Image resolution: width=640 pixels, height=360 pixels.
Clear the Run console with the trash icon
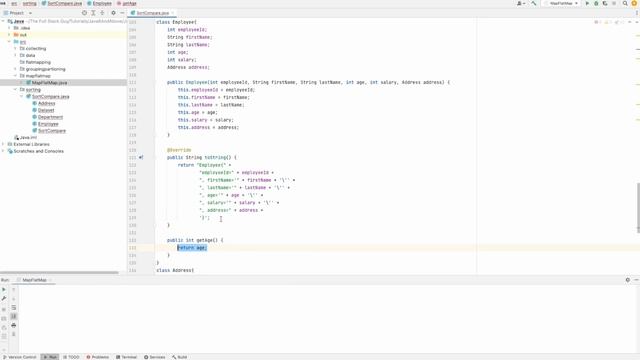pyautogui.click(x=13, y=334)
